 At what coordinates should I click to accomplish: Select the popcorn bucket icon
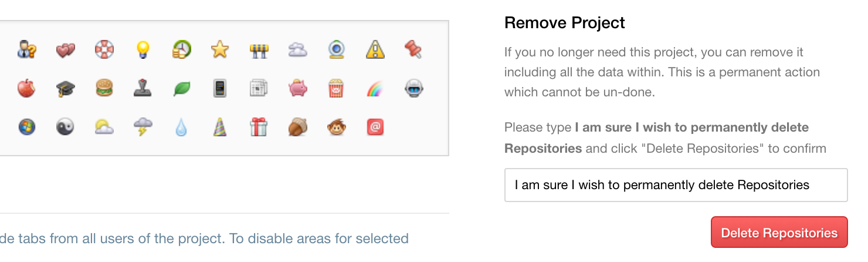point(336,88)
